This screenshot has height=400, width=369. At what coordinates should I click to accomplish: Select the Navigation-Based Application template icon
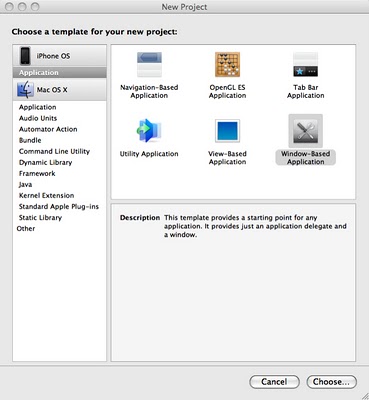point(149,65)
